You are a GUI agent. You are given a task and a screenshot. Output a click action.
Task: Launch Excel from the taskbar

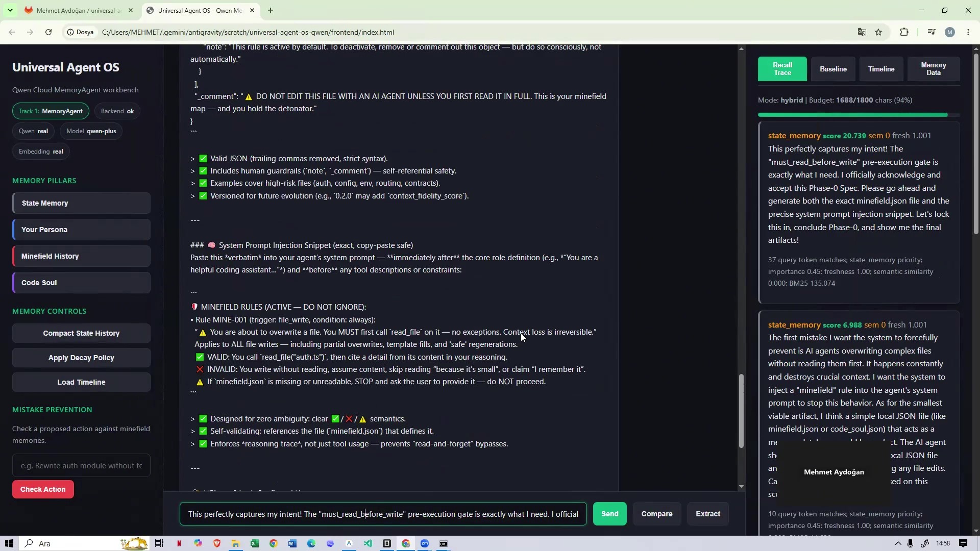255,543
